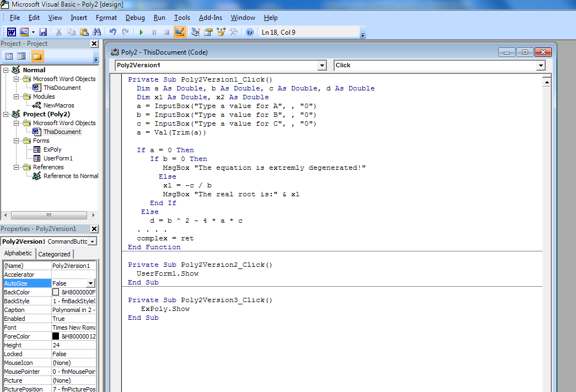The image size is (576, 392).
Task: Select ThisDocument under Project (Poly2)
Action: 62,132
